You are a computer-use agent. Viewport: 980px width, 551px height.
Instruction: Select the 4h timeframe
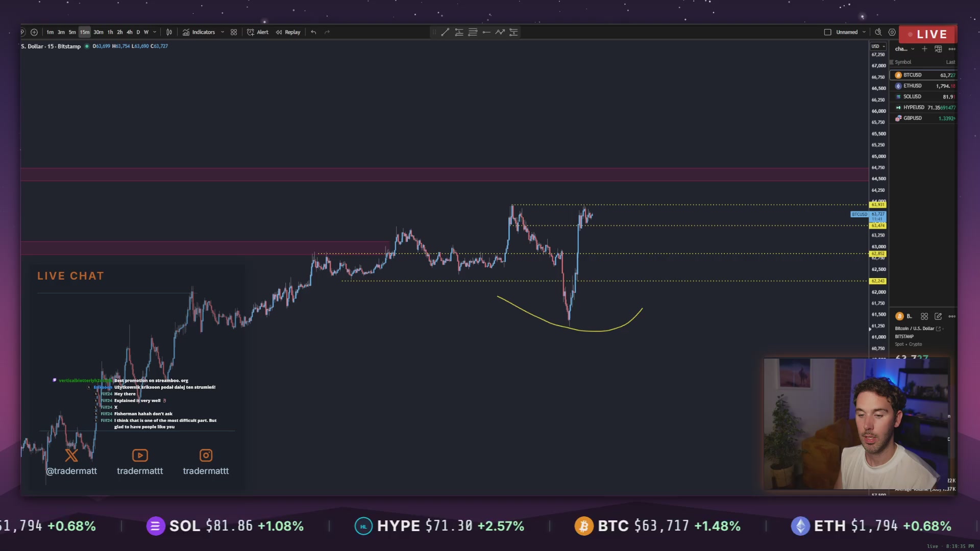pyautogui.click(x=130, y=32)
